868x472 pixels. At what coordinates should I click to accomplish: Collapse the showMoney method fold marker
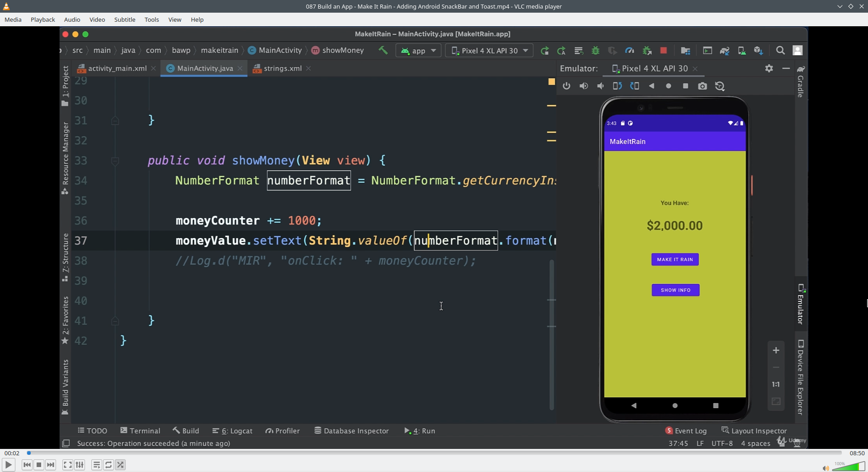[115, 161]
